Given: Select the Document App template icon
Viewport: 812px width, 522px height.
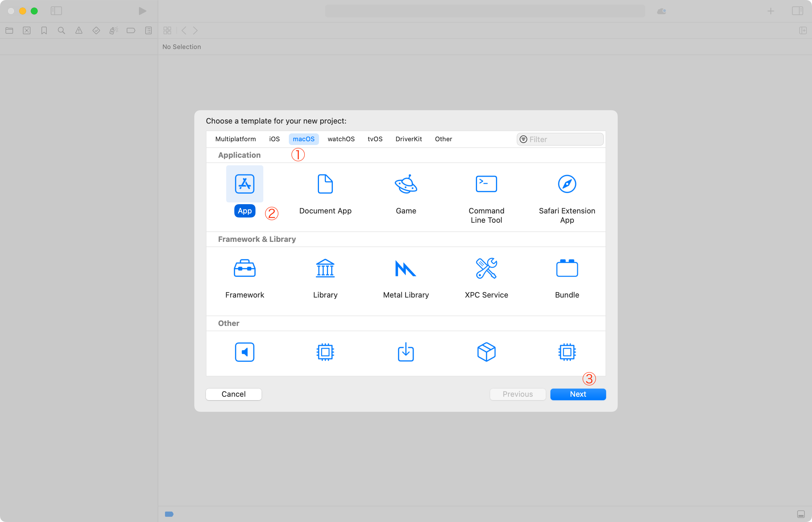Looking at the screenshot, I should pos(325,184).
